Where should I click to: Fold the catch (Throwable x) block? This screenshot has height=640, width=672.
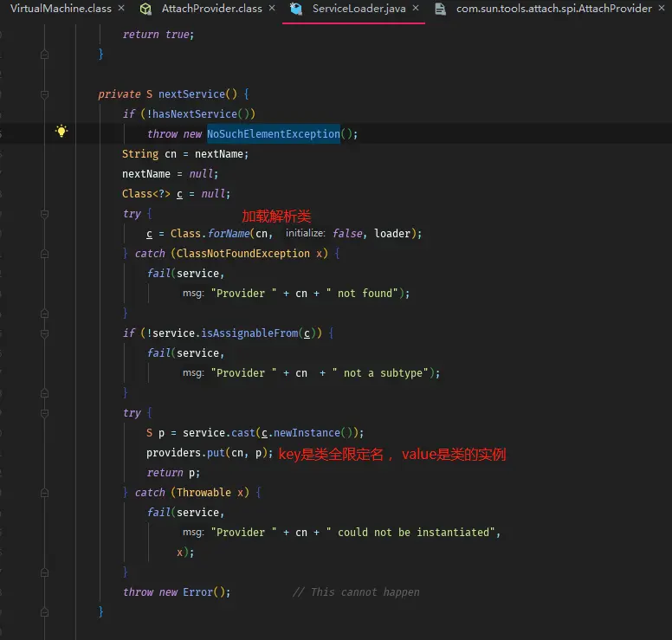point(44,493)
